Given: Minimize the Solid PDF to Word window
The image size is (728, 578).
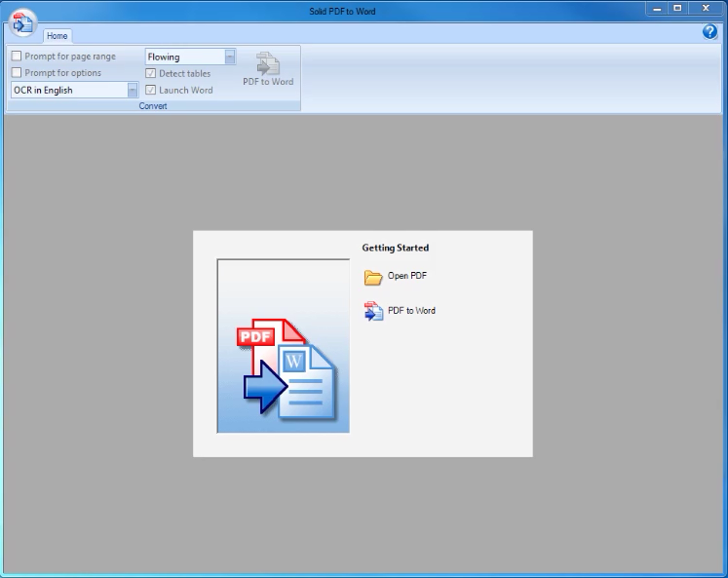Looking at the screenshot, I should [x=657, y=9].
